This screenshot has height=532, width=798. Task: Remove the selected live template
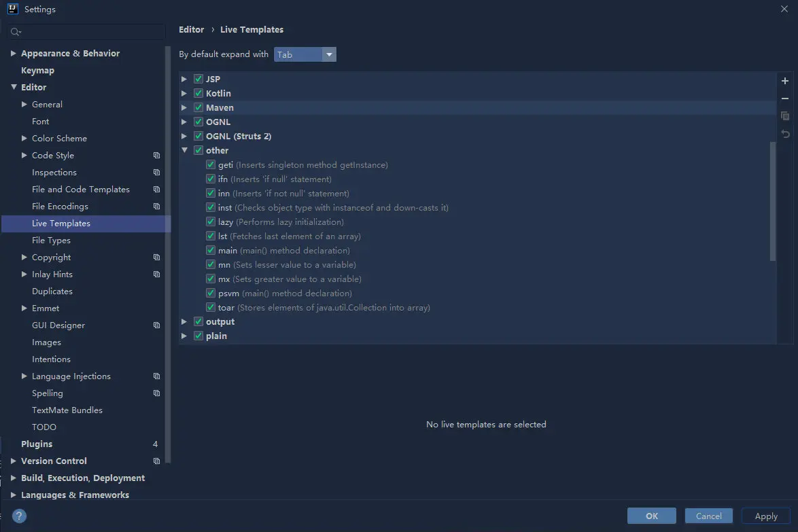pos(785,99)
